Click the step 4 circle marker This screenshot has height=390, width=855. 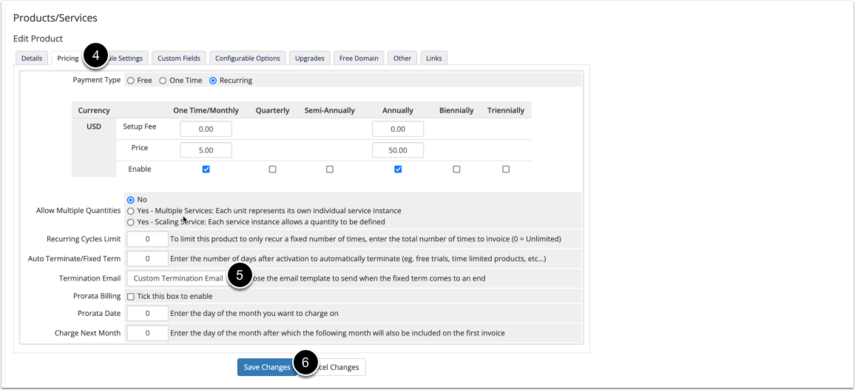[95, 56]
